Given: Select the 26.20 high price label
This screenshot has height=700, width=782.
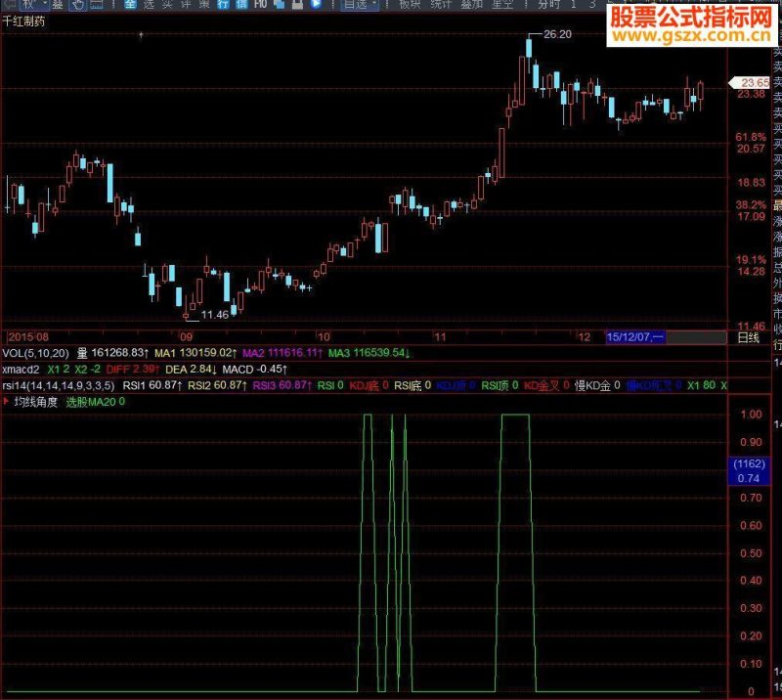Looking at the screenshot, I should (x=557, y=34).
